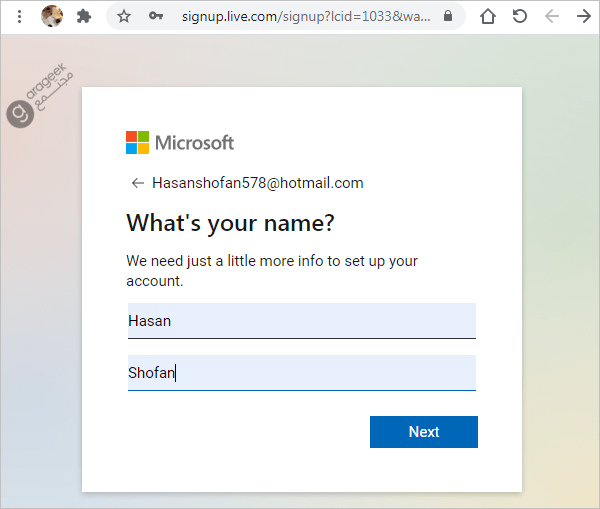Click the 'We need just a little more info' text
The height and width of the screenshot is (509, 600).
pos(272,271)
